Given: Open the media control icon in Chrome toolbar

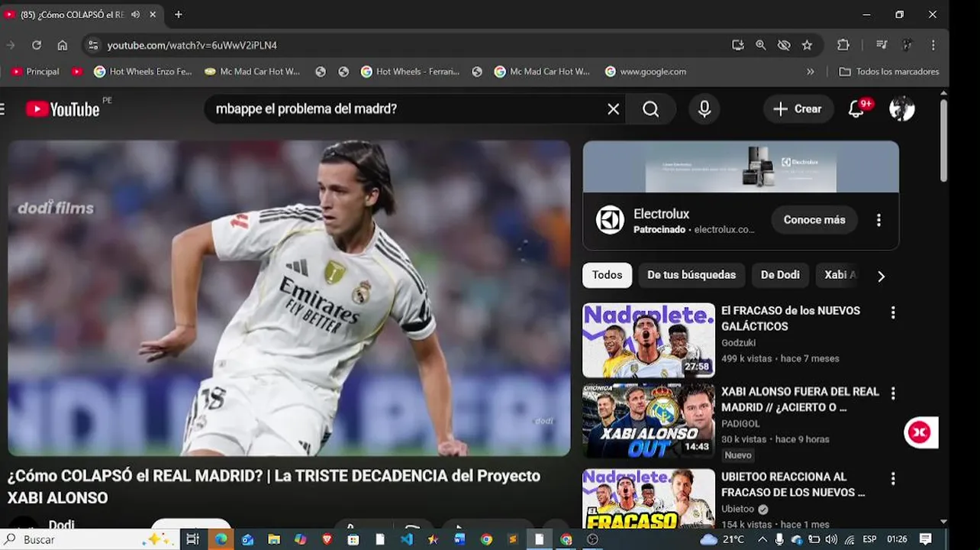Looking at the screenshot, I should [x=882, y=45].
